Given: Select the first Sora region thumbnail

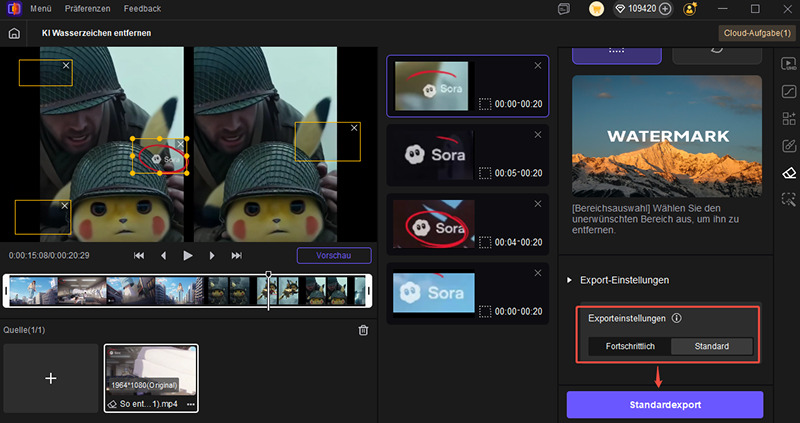Looking at the screenshot, I should coord(432,86).
